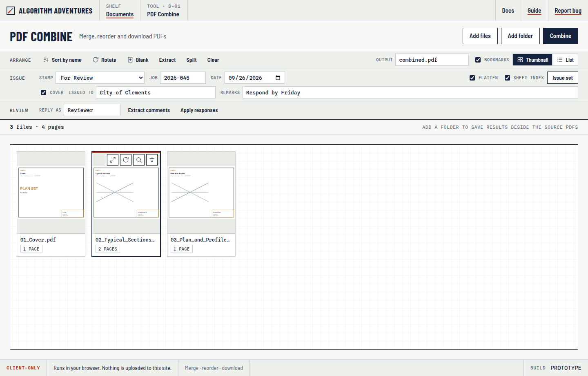The height and width of the screenshot is (376, 588).
Task: Click the Remarks input field
Action: coord(410,92)
